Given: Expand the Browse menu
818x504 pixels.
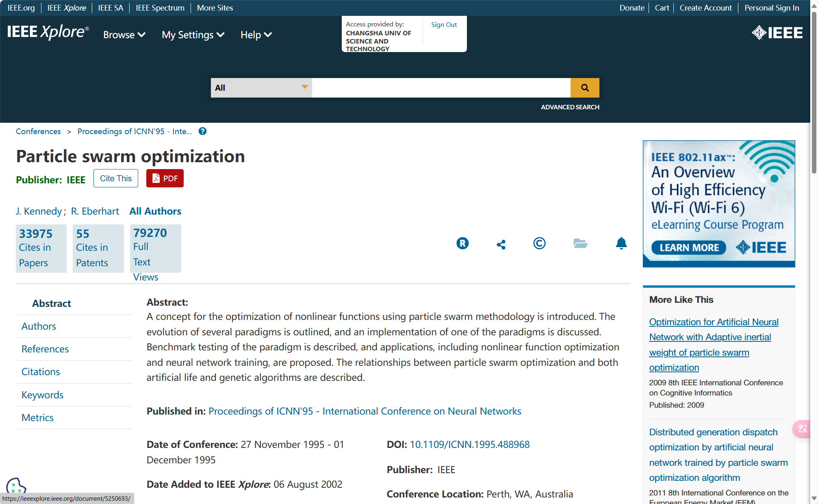Looking at the screenshot, I should pos(124,35).
